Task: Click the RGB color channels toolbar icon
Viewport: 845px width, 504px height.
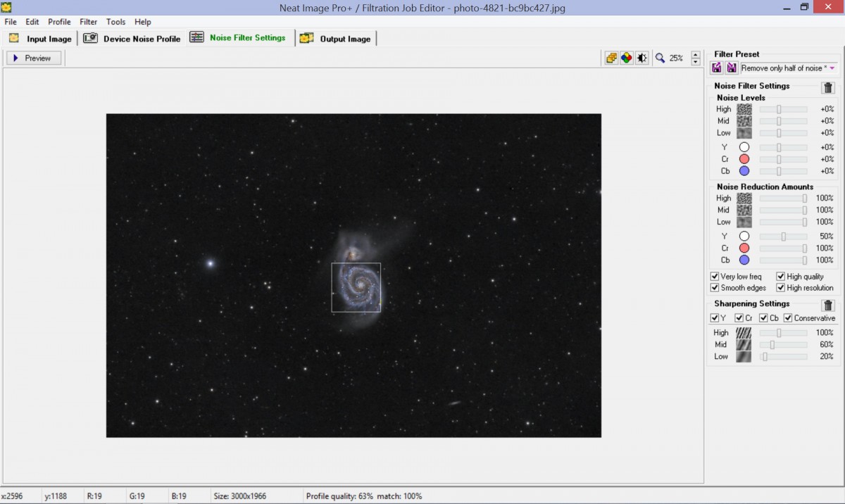Action: (x=627, y=58)
